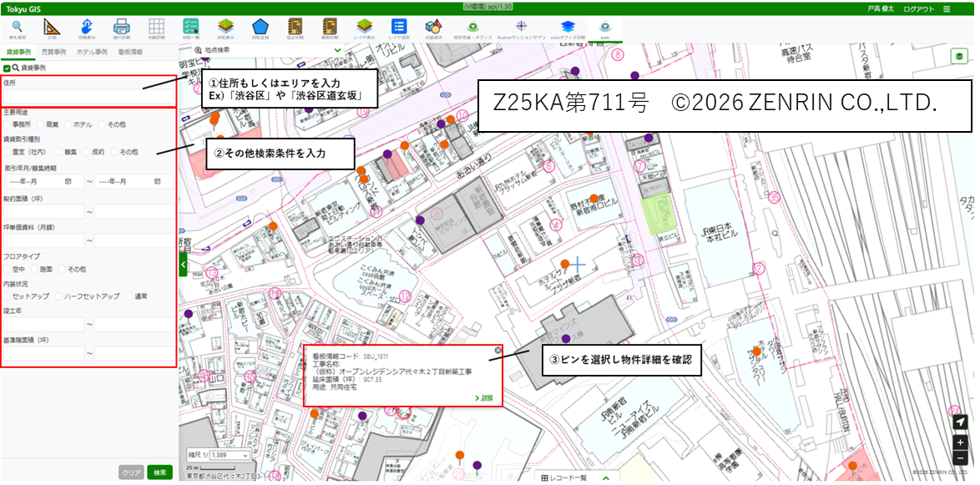This screenshot has height=485, width=980.
Task: Switch to the ホテル事例 tab
Action: click(92, 52)
